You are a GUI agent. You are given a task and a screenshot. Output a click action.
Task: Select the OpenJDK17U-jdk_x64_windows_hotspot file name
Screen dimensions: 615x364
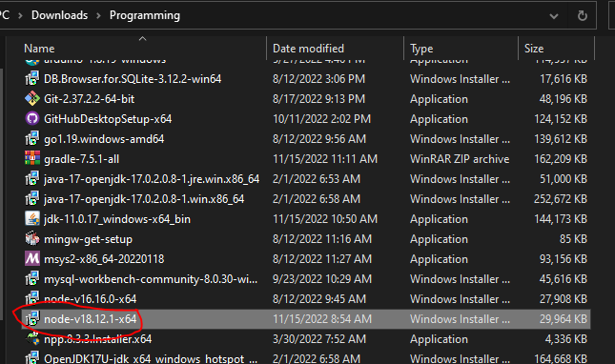151,358
